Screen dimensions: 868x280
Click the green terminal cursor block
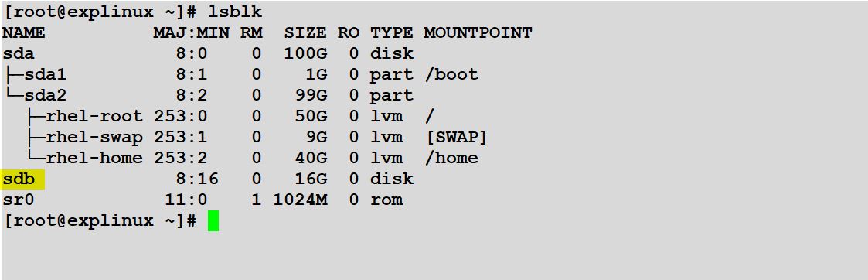(213, 220)
